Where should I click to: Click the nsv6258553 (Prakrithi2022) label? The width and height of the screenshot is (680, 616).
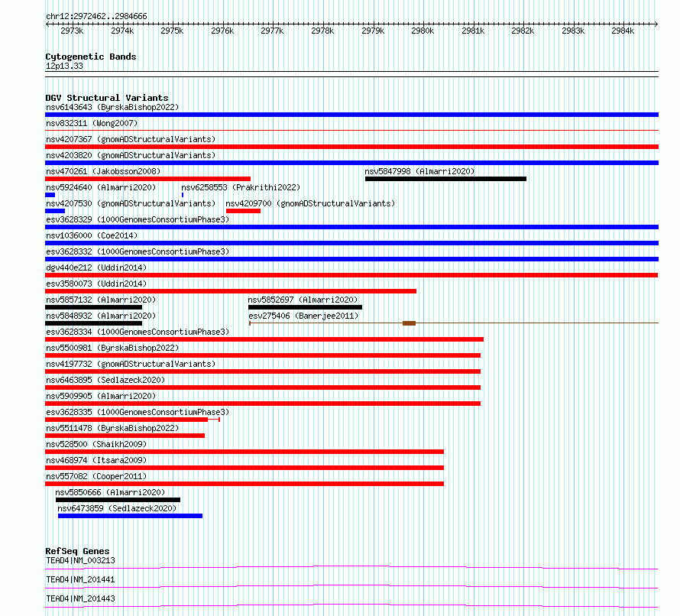241,187
